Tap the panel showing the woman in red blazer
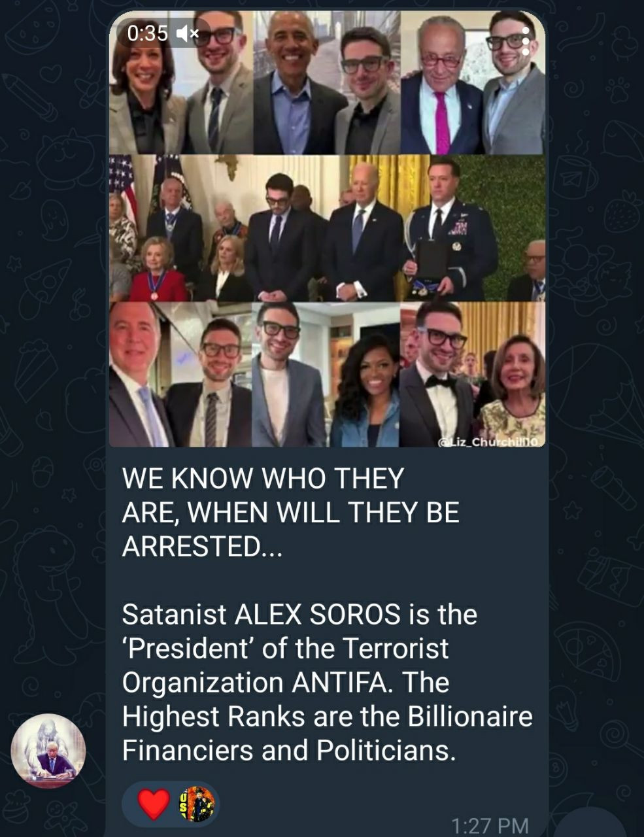The width and height of the screenshot is (644, 837). [x=181, y=228]
